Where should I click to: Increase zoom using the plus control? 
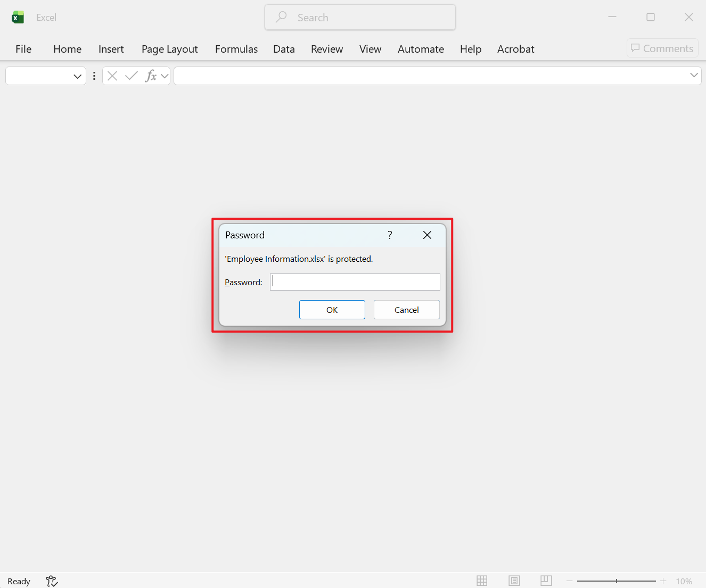pyautogui.click(x=663, y=581)
